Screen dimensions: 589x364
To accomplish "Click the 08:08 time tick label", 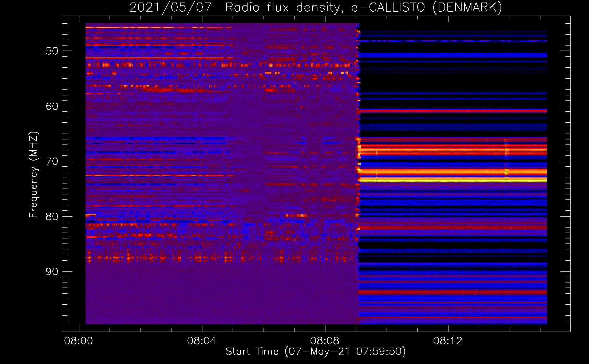I will click(325, 341).
